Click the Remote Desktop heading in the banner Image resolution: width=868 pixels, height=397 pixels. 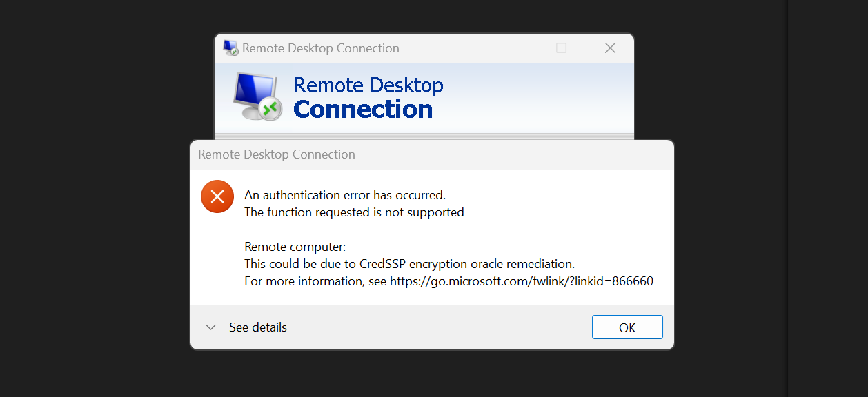368,84
